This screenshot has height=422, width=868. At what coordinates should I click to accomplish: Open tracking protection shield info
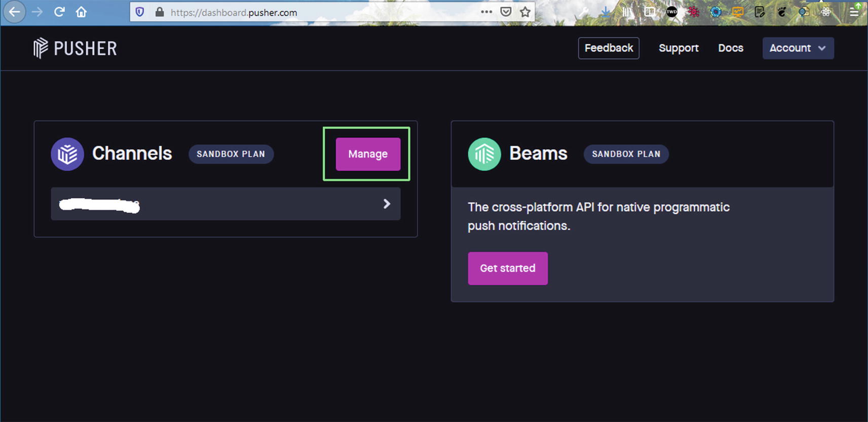140,12
